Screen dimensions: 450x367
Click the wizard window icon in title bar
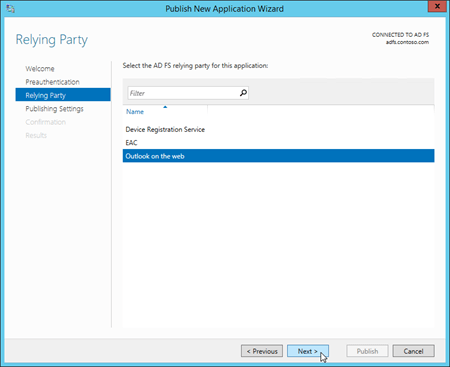point(10,8)
